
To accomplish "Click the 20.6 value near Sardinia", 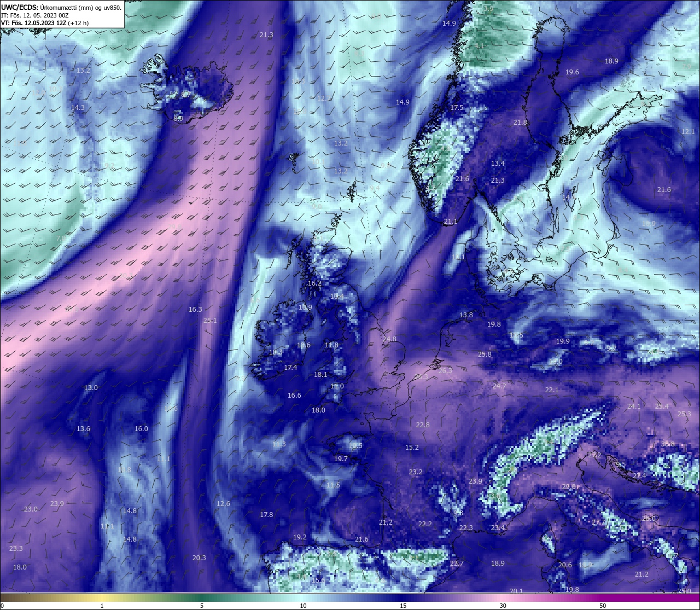I will pos(565,565).
